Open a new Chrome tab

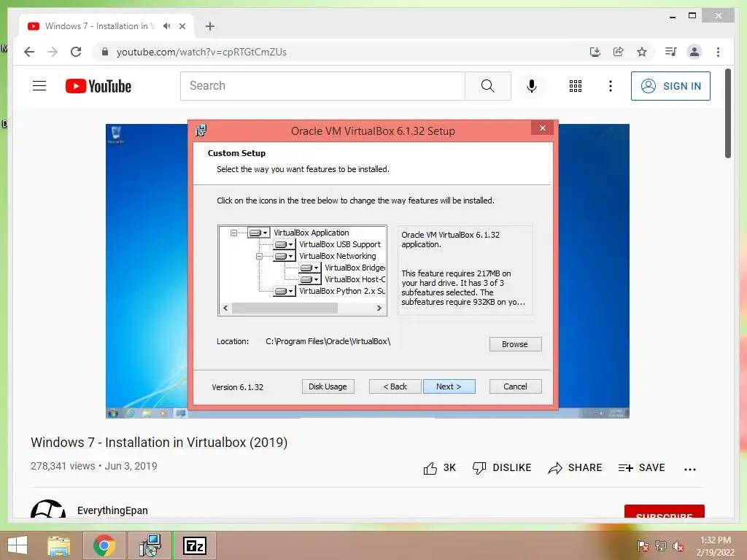pyautogui.click(x=210, y=26)
